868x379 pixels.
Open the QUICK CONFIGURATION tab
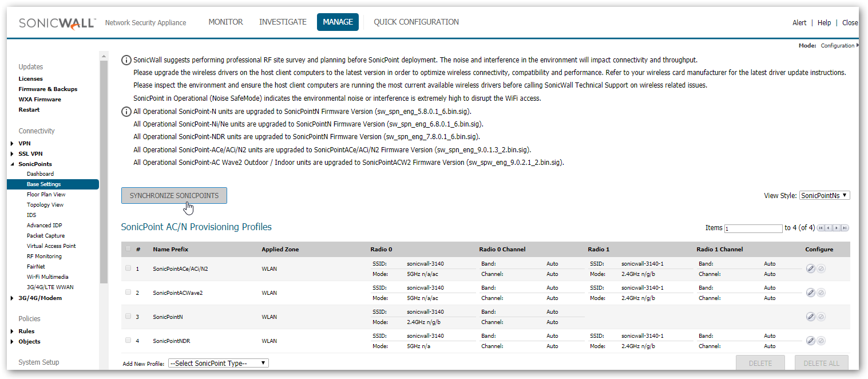coord(416,22)
